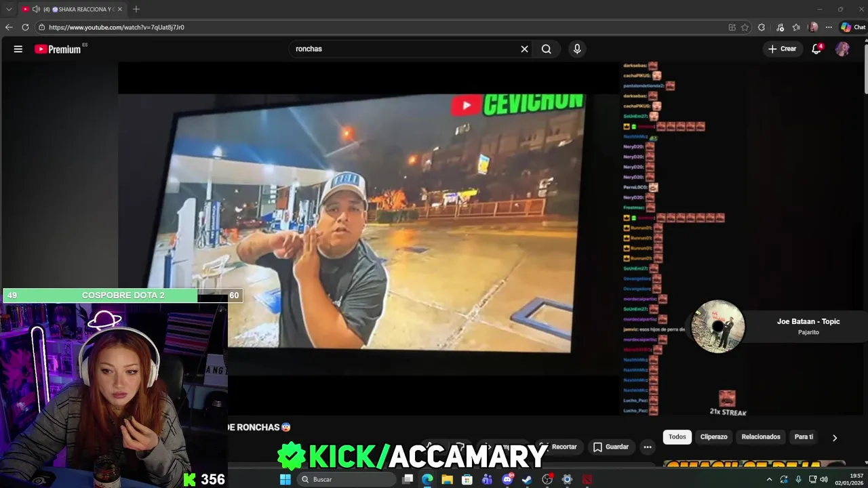The width and height of the screenshot is (868, 488).
Task: Close the SHAKA REACCIONA tab
Action: point(119,9)
